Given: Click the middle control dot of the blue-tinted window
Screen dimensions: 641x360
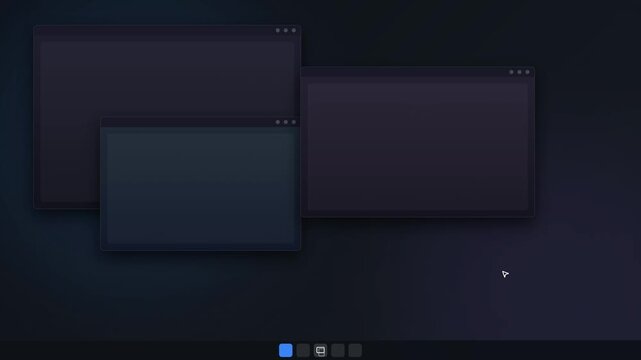Looking at the screenshot, I should click(286, 122).
